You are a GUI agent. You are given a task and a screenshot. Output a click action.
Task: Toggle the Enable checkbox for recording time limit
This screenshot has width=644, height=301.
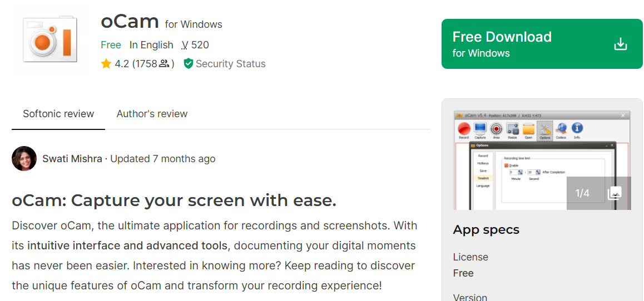point(507,165)
